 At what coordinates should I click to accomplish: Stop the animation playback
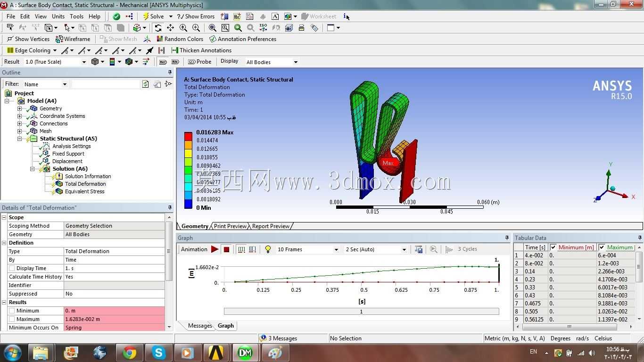point(226,249)
